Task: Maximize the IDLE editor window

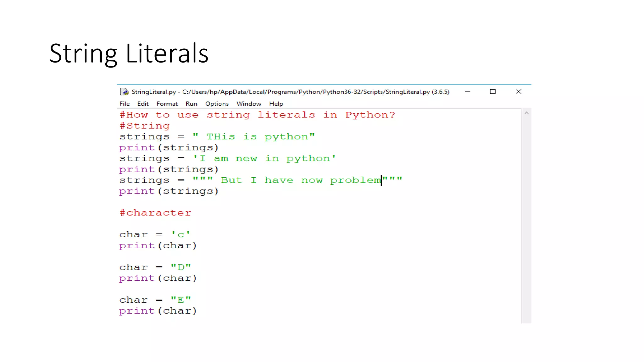Action: click(493, 92)
